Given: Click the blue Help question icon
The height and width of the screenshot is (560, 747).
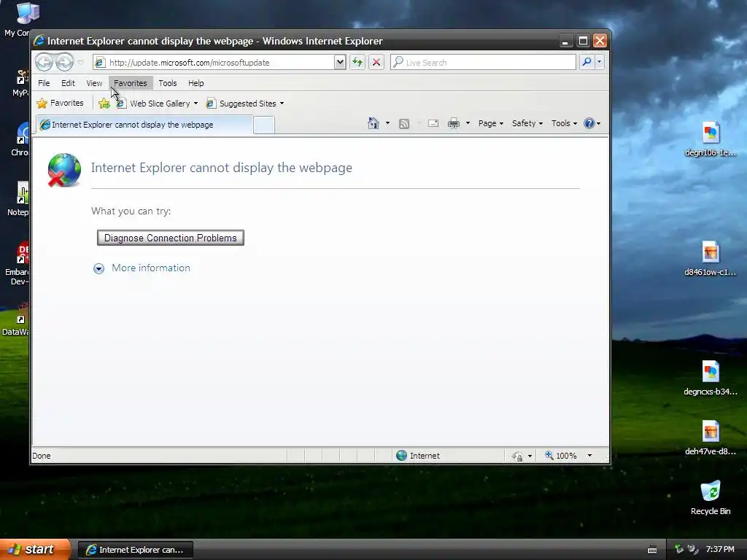Looking at the screenshot, I should click(x=589, y=123).
